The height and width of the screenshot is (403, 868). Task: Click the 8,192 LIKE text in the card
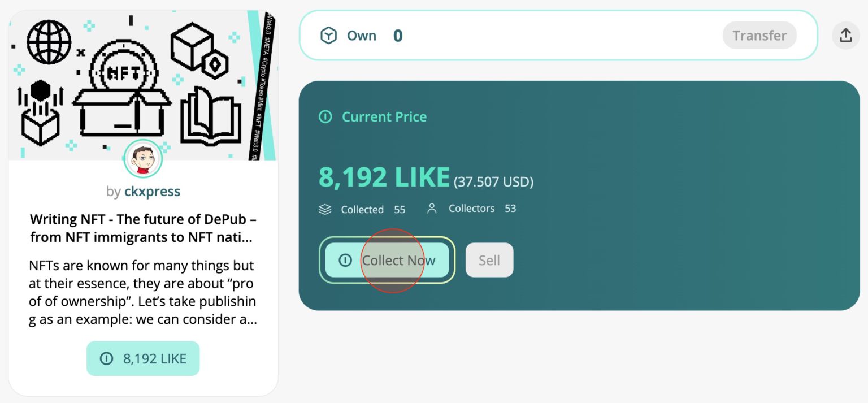[154, 358]
